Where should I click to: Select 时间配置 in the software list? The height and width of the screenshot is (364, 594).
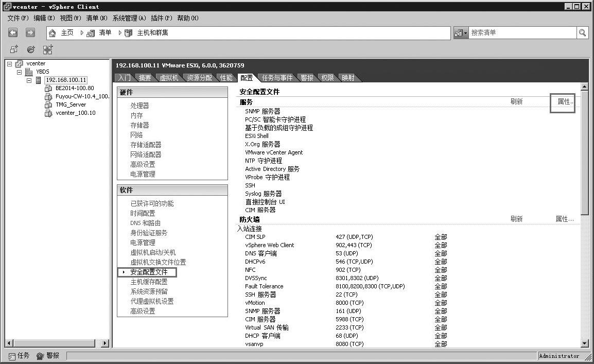tap(143, 213)
